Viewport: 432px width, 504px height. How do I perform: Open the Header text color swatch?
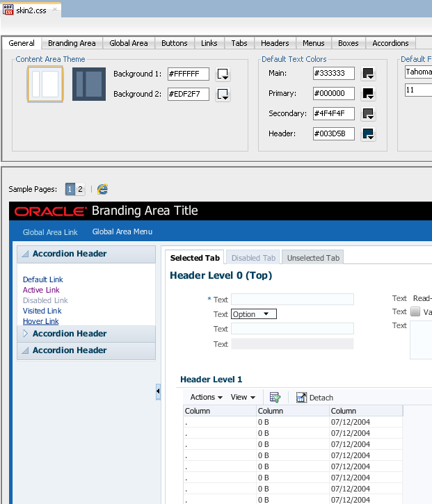click(x=368, y=133)
